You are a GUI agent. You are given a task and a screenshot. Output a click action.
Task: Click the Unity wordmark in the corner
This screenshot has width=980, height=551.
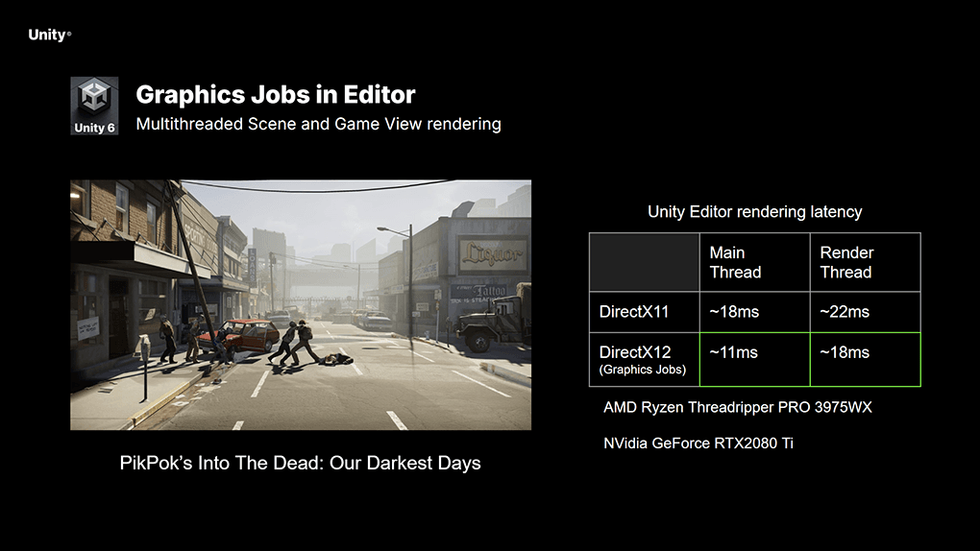pos(50,35)
